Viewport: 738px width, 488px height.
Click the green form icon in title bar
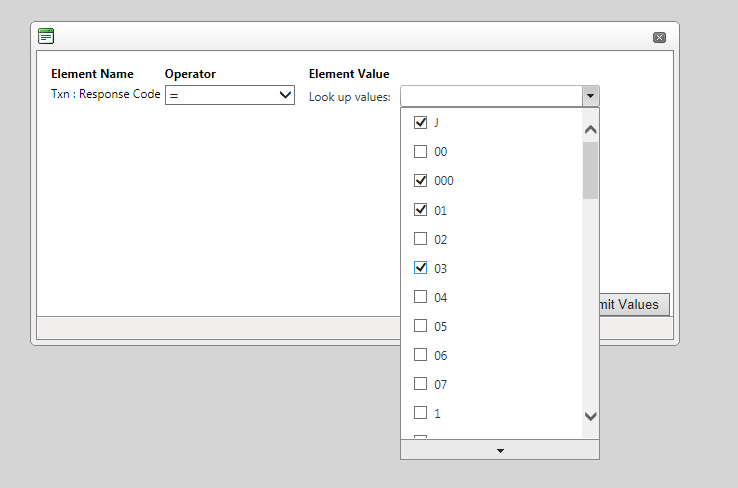click(46, 36)
